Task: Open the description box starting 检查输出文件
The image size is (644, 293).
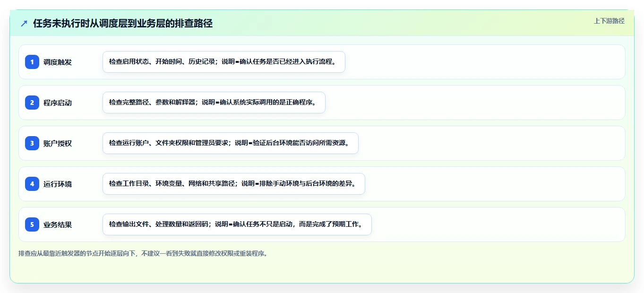Action: pyautogui.click(x=237, y=224)
